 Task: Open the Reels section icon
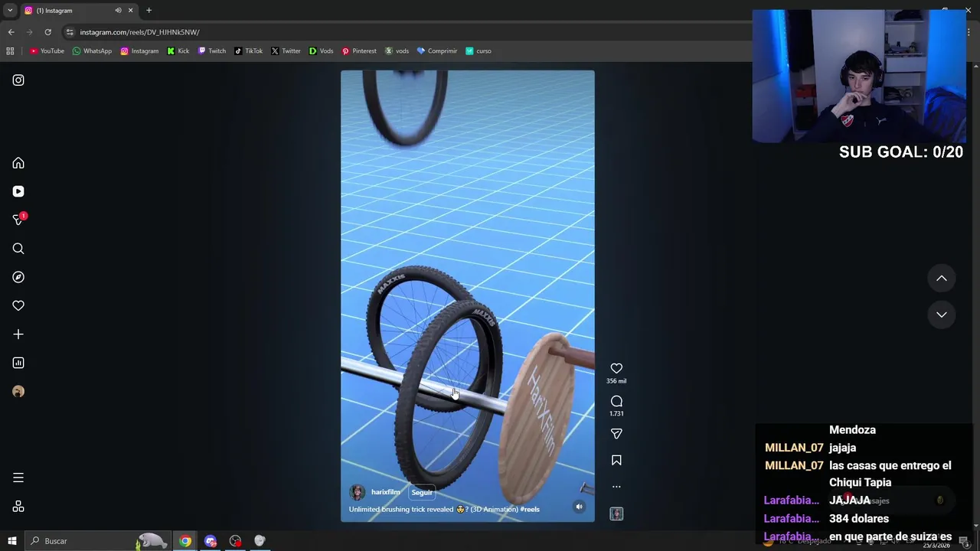tap(18, 191)
